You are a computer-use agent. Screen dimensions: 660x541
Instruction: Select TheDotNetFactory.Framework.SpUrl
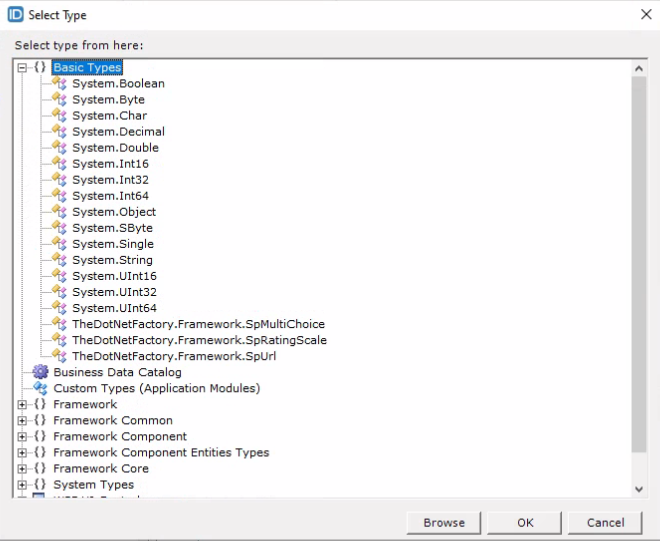point(174,356)
